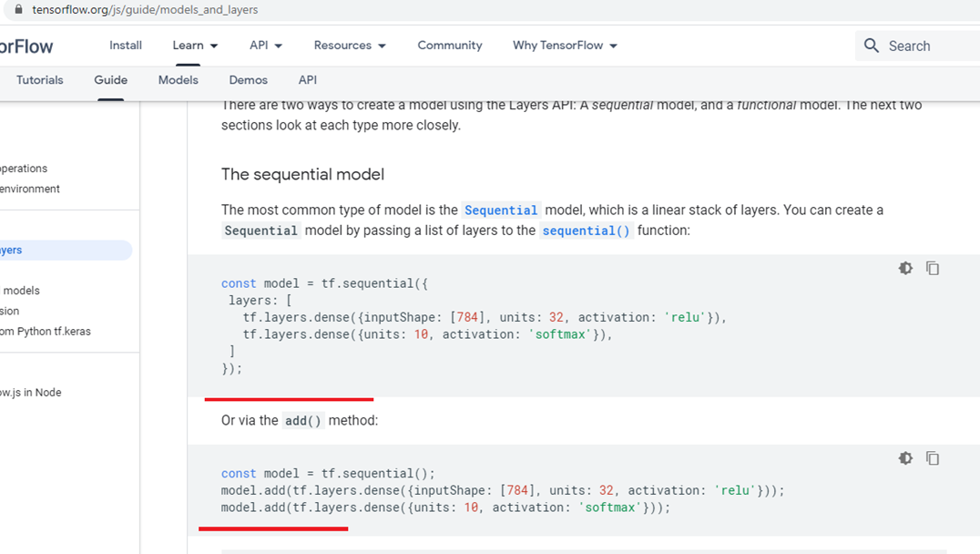This screenshot has height=554, width=980.
Task: Click the search magnifier icon
Action: pyautogui.click(x=872, y=45)
